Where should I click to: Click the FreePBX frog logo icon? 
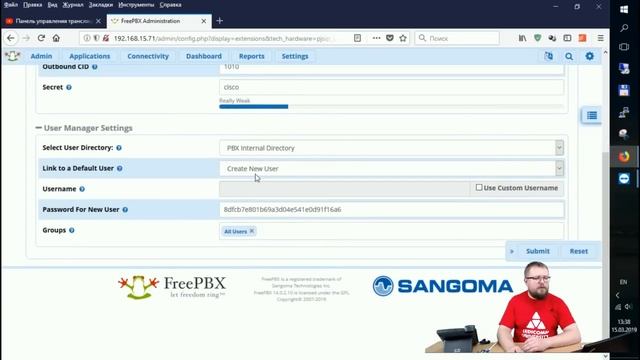[12, 56]
